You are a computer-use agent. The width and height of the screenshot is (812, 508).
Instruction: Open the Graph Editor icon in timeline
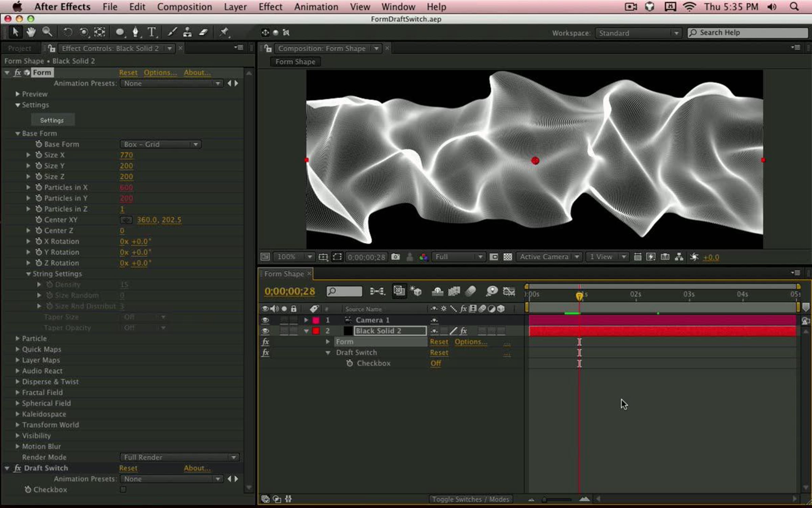(x=509, y=291)
